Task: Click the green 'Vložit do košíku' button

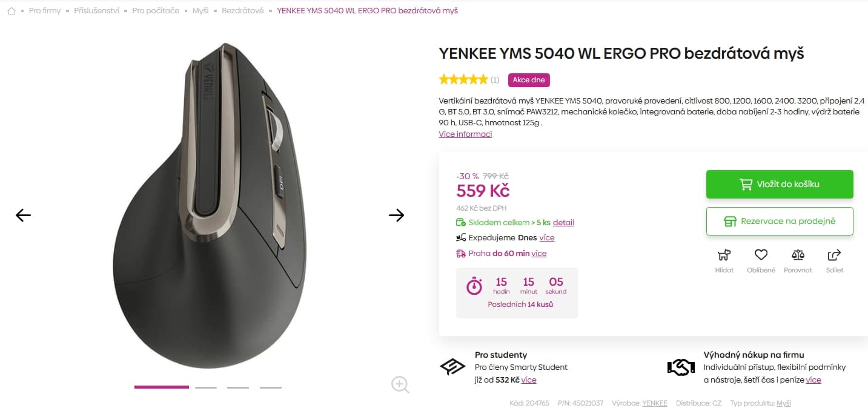Action: (x=780, y=184)
